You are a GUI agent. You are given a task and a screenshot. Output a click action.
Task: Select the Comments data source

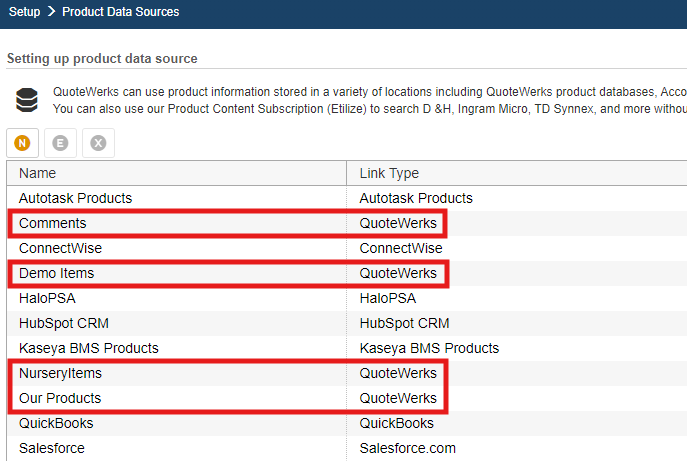click(x=53, y=223)
